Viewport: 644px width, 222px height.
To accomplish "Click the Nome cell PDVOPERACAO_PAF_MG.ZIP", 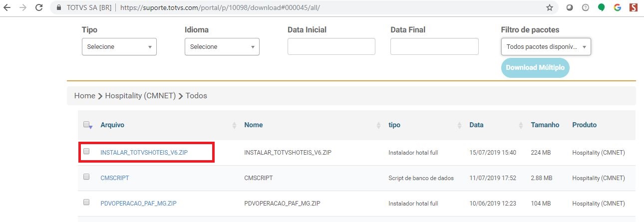I will [x=282, y=203].
